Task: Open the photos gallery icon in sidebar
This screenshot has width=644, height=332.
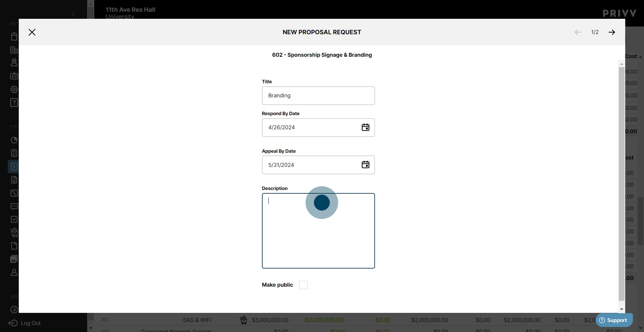Action: pyautogui.click(x=14, y=259)
